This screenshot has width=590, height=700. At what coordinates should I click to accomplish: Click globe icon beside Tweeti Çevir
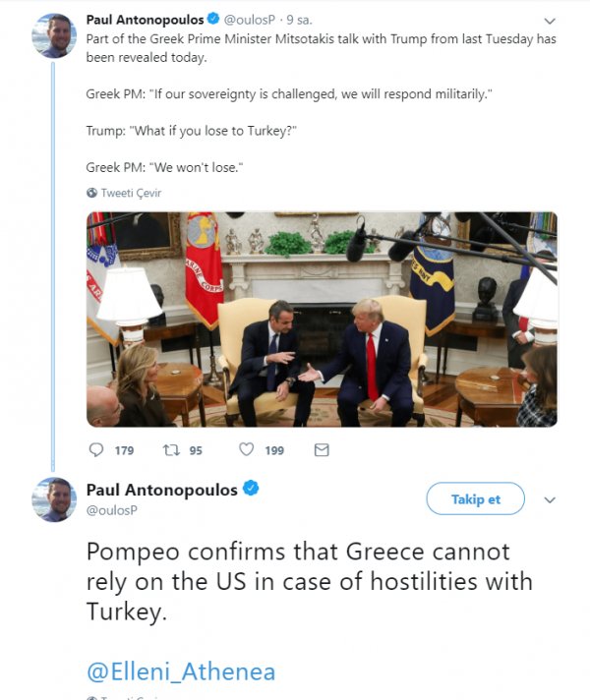pyautogui.click(x=91, y=193)
